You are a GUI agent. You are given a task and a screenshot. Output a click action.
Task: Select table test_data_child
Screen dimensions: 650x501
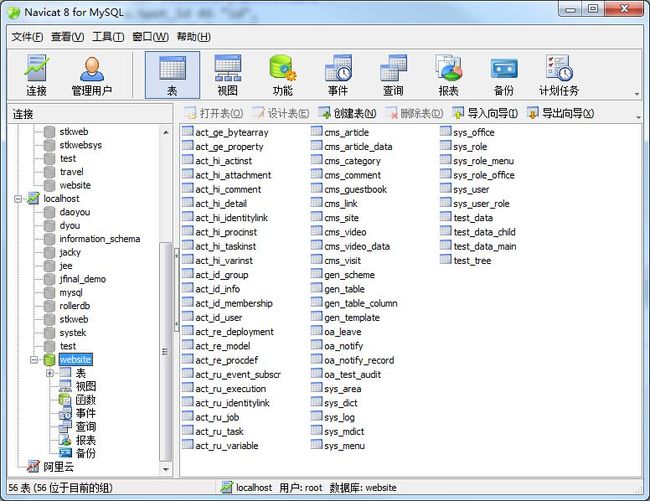click(x=484, y=232)
